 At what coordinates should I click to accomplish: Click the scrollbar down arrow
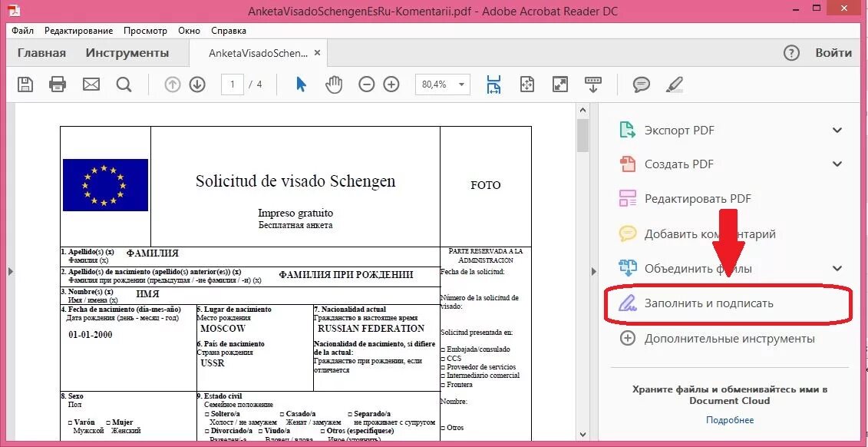583,435
